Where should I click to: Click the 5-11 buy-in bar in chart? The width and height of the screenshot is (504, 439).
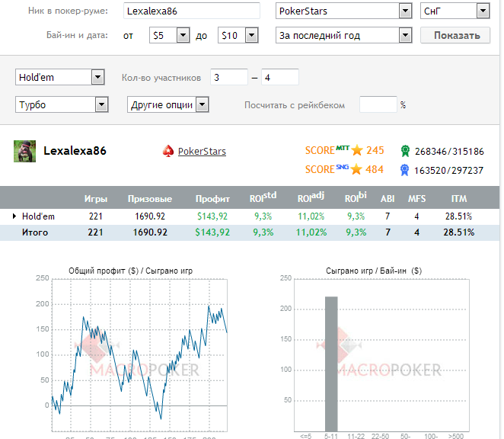point(331,364)
